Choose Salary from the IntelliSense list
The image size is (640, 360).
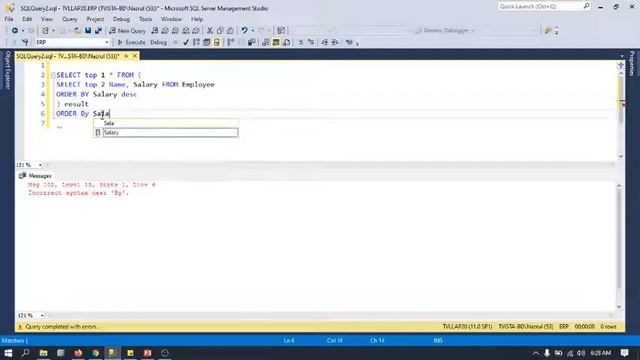click(166, 132)
